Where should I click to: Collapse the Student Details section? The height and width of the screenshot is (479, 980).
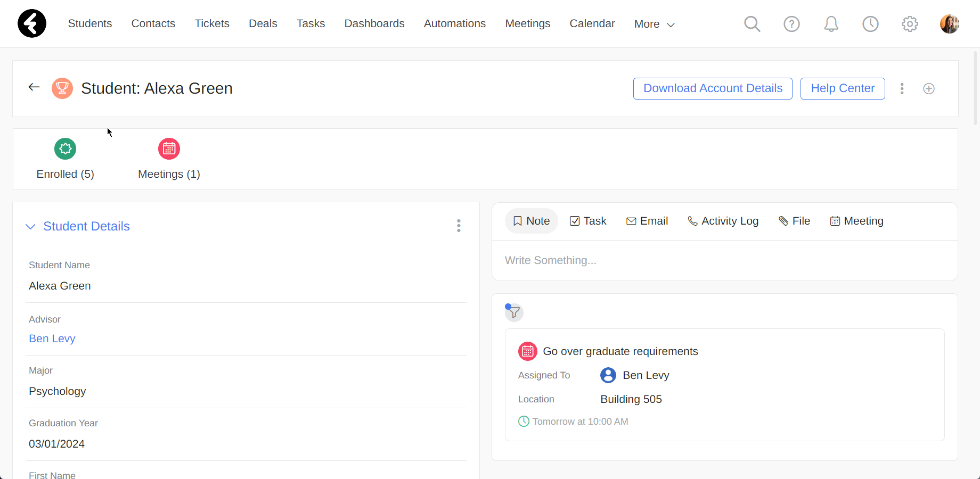(x=31, y=227)
